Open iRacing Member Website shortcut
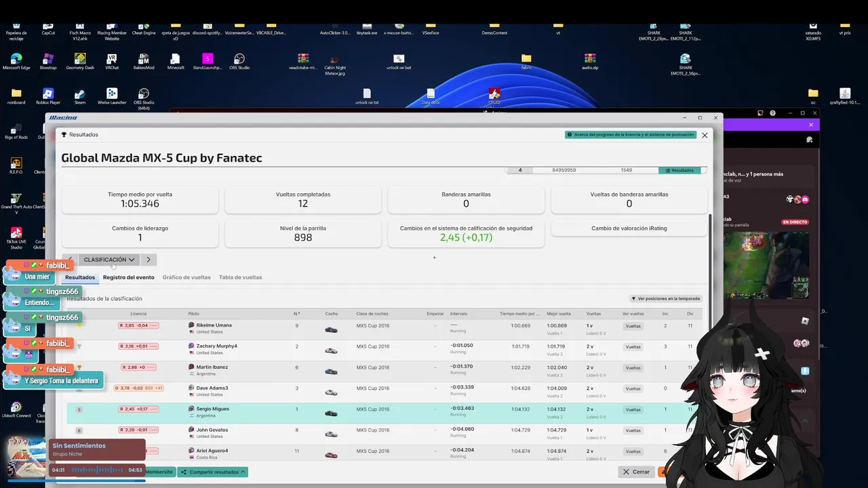 click(112, 33)
